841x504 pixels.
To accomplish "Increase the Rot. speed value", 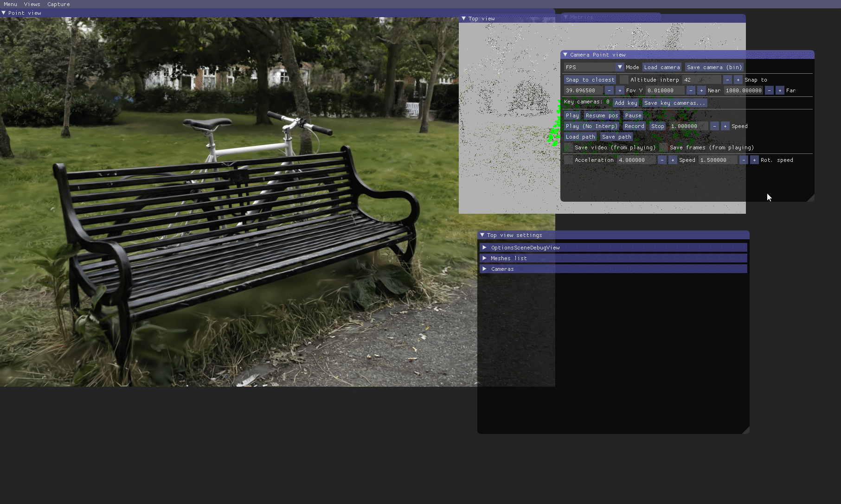I will pyautogui.click(x=754, y=160).
